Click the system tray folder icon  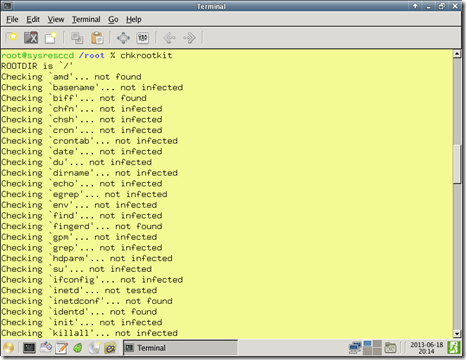(x=390, y=348)
